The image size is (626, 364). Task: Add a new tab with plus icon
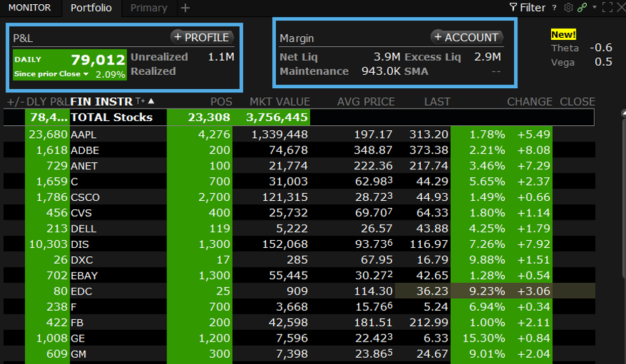tap(185, 8)
